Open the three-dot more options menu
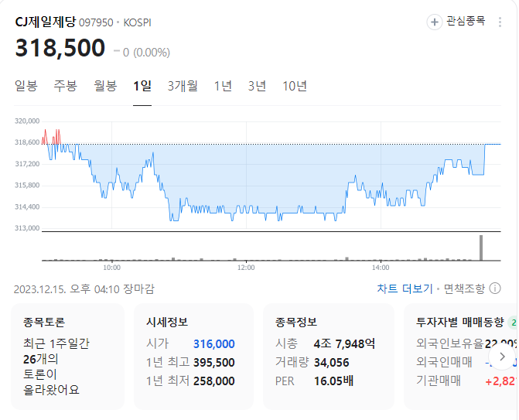This screenshot has width=519, height=420. (x=500, y=22)
